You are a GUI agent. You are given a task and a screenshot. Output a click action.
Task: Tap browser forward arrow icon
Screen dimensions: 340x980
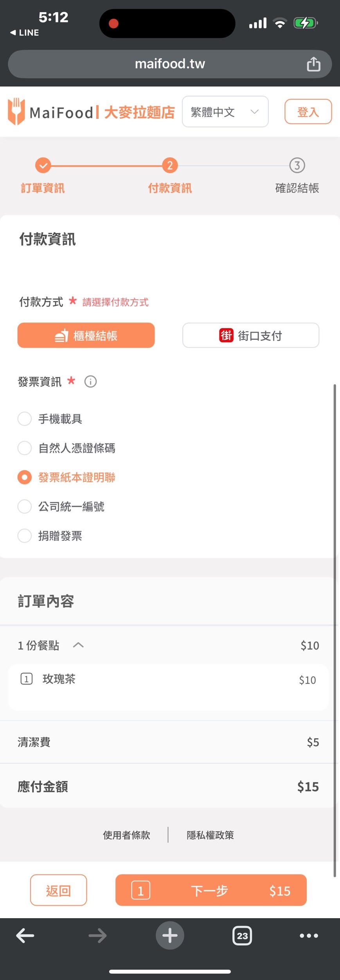(x=97, y=936)
